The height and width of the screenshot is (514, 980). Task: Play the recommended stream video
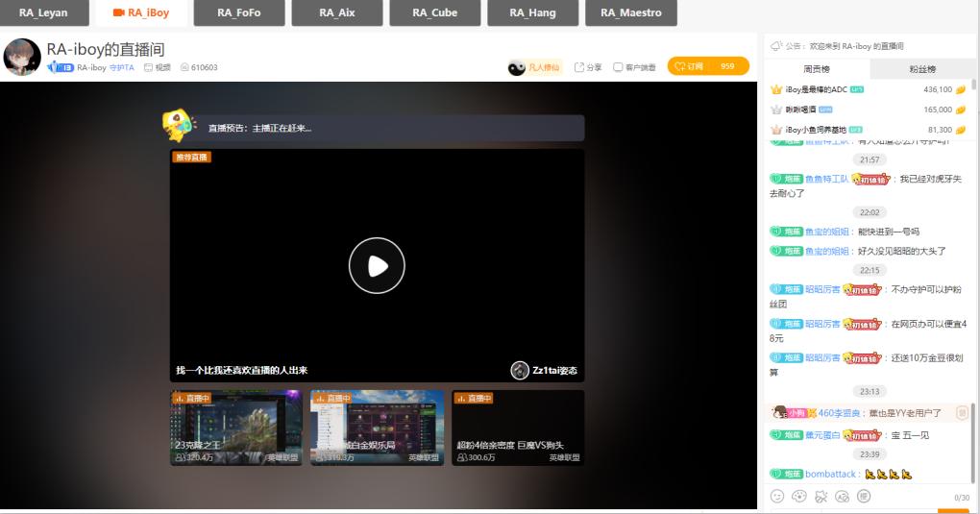click(377, 266)
